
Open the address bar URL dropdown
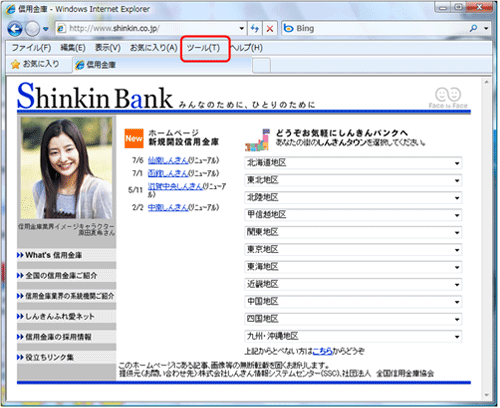click(x=242, y=29)
